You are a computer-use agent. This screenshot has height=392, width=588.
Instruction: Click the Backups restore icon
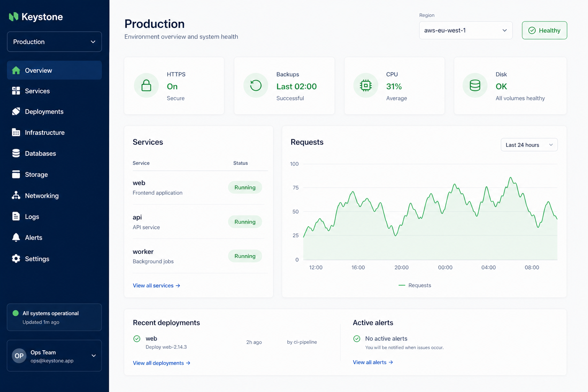click(256, 85)
